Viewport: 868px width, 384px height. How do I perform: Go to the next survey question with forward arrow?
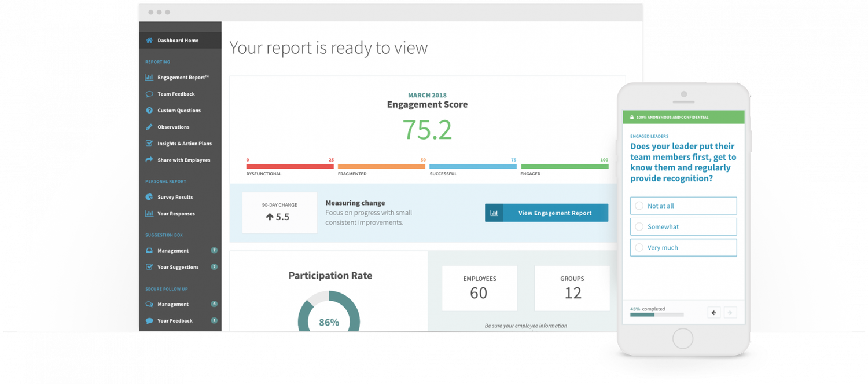730,313
